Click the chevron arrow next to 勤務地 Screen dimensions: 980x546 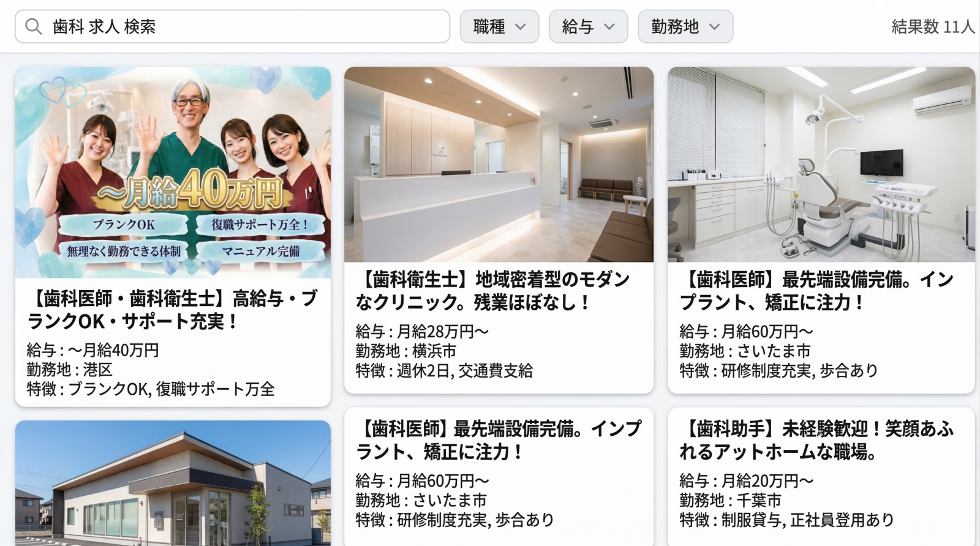(x=714, y=27)
